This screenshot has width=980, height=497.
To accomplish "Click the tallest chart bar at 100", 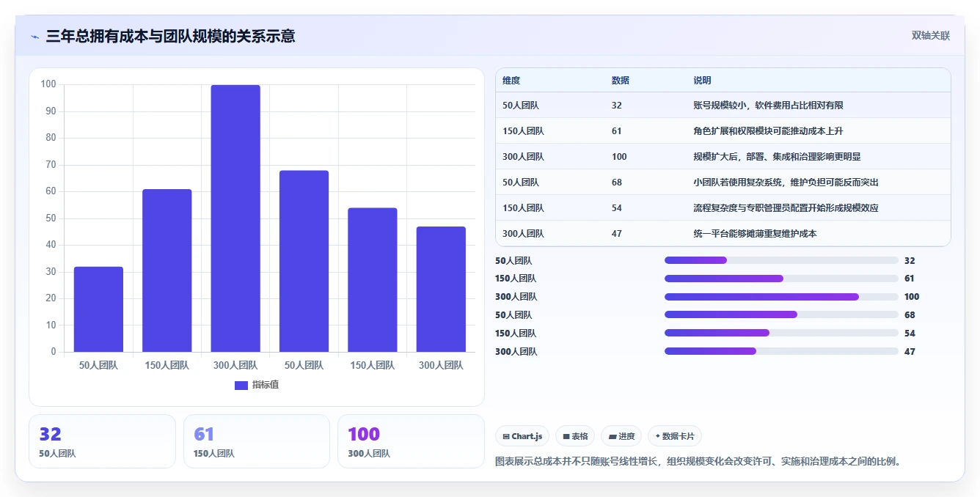I will (235, 218).
